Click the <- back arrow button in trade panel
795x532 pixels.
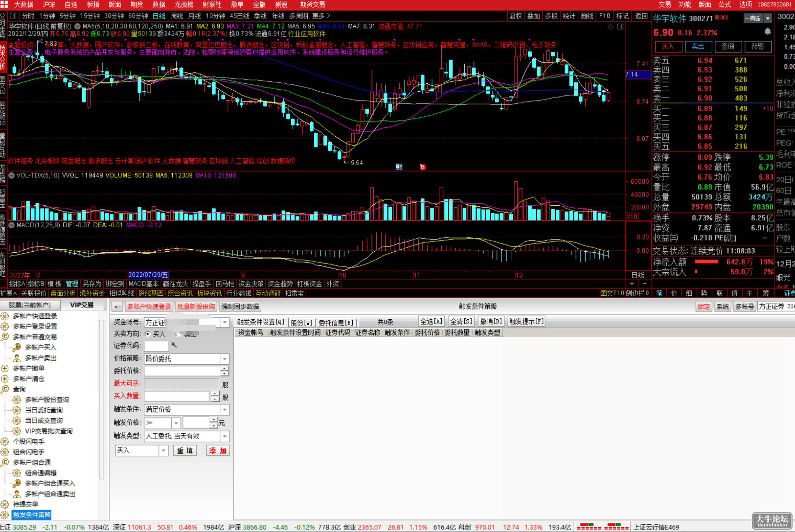coord(118,306)
